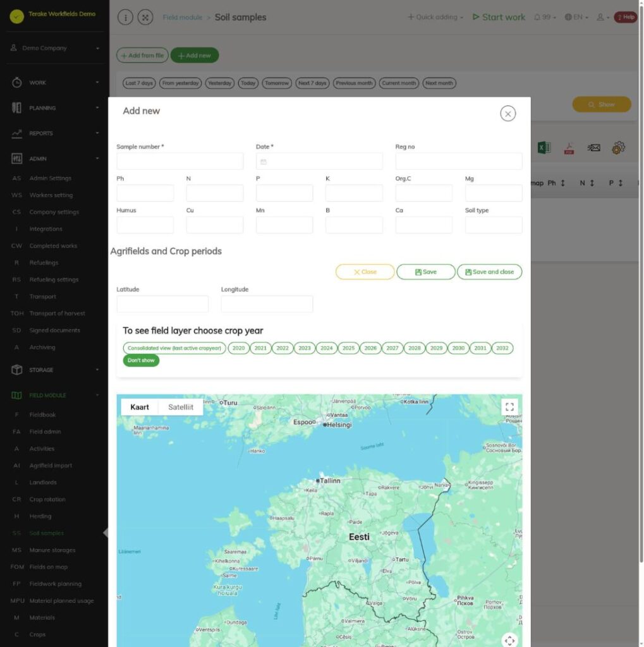Click the Storage box icon

point(16,370)
